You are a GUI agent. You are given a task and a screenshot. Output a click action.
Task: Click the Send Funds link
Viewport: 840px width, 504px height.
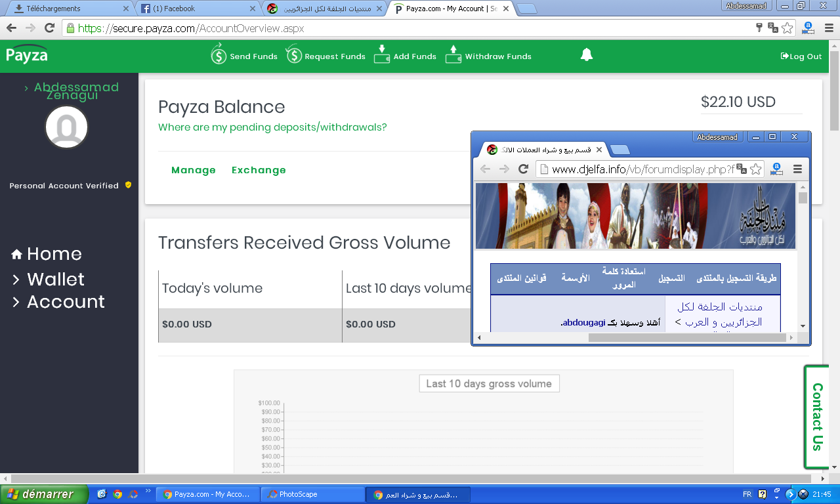coord(253,56)
